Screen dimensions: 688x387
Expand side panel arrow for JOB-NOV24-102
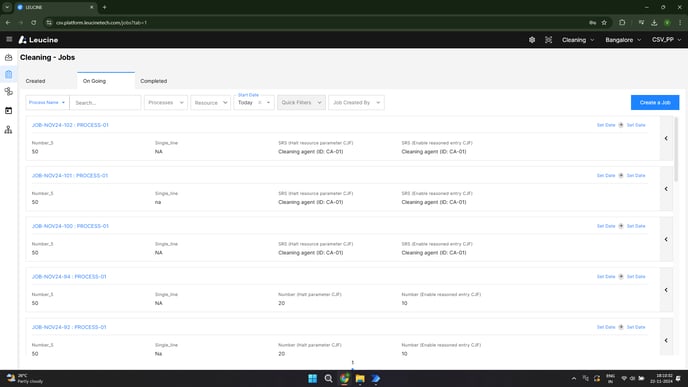[666, 139]
